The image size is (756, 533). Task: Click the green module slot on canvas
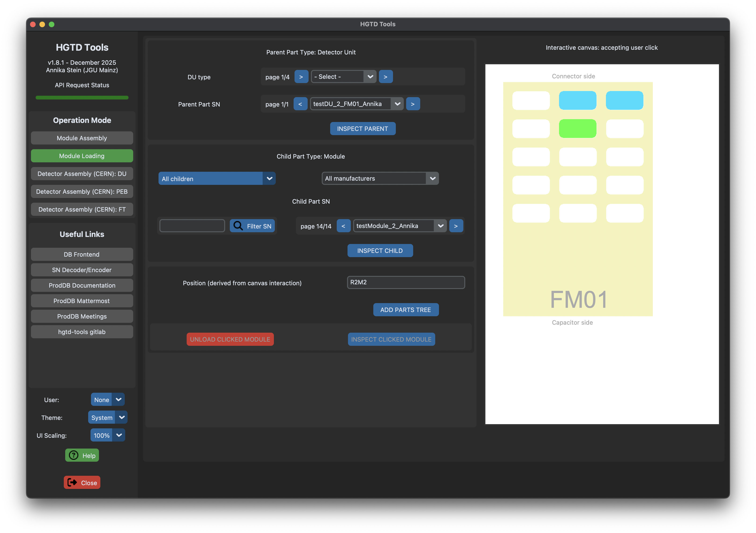(578, 129)
